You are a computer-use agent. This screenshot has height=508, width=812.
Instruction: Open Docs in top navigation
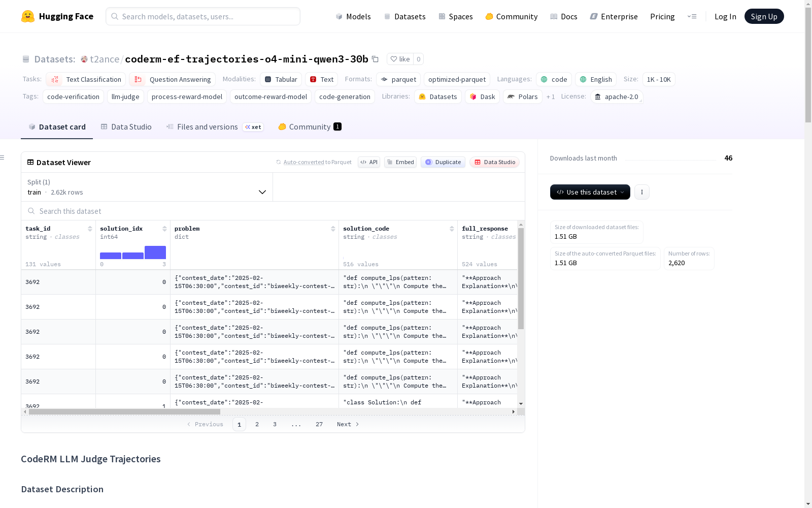pos(564,16)
